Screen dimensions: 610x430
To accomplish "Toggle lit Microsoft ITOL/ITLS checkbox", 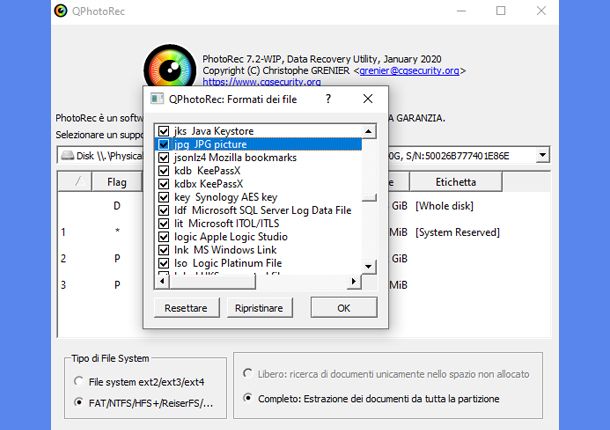I will click(x=164, y=224).
